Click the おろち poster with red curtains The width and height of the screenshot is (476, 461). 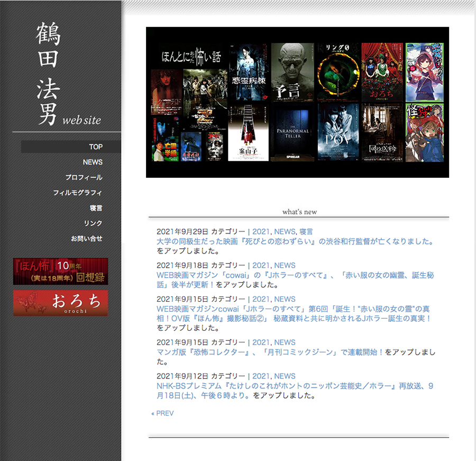coord(382,72)
